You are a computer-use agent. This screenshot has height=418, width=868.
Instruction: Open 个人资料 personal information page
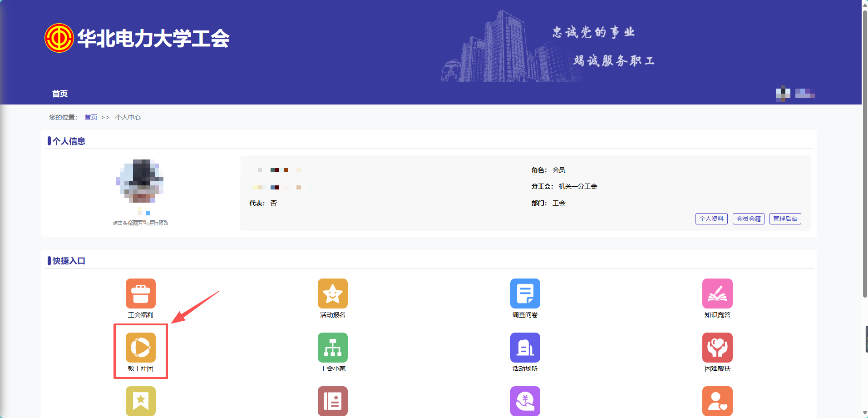pyautogui.click(x=711, y=219)
